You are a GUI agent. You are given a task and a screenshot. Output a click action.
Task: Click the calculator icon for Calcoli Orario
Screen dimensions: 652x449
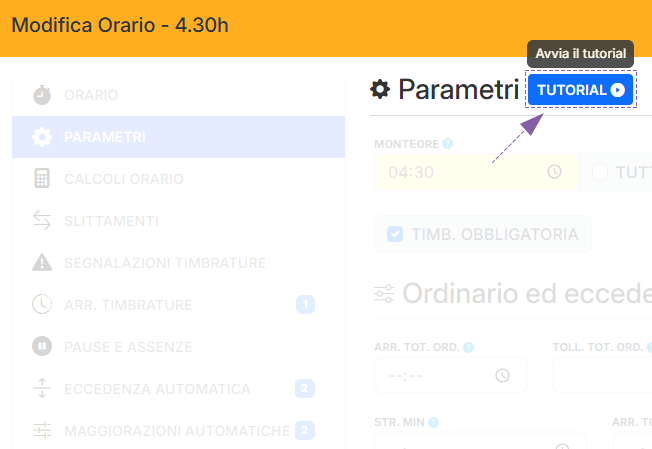[x=42, y=179]
